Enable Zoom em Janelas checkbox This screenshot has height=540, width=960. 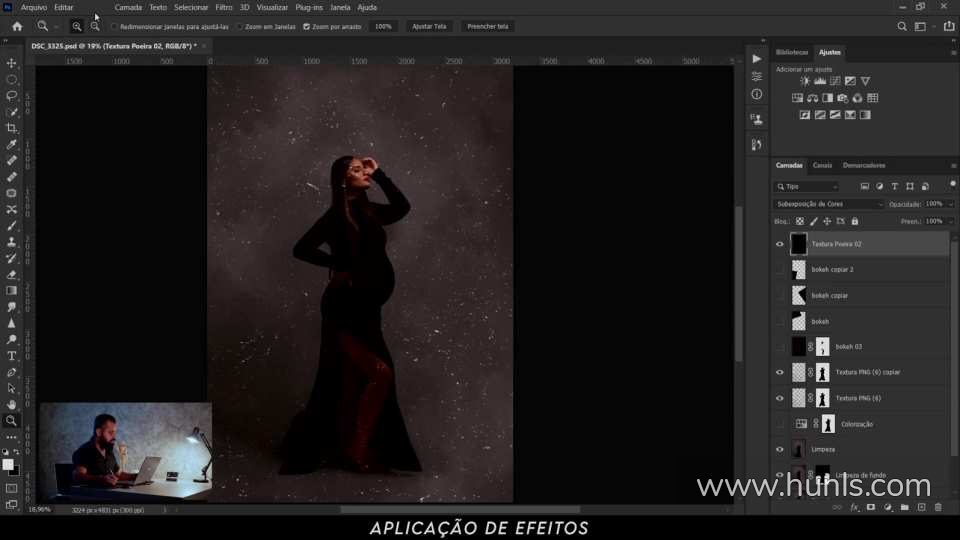pos(240,27)
